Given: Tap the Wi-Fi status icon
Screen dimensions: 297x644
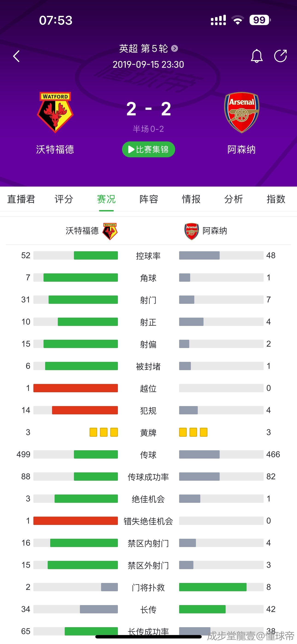Looking at the screenshot, I should [238, 20].
